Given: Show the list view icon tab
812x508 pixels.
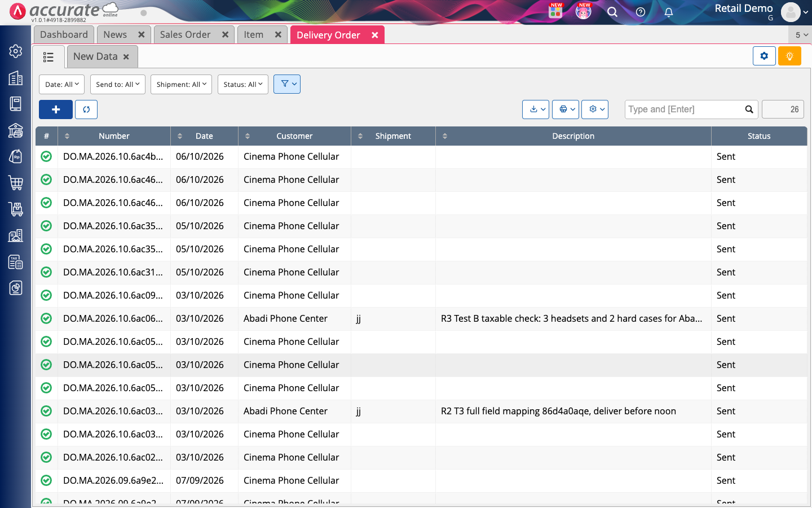Looking at the screenshot, I should coord(48,57).
